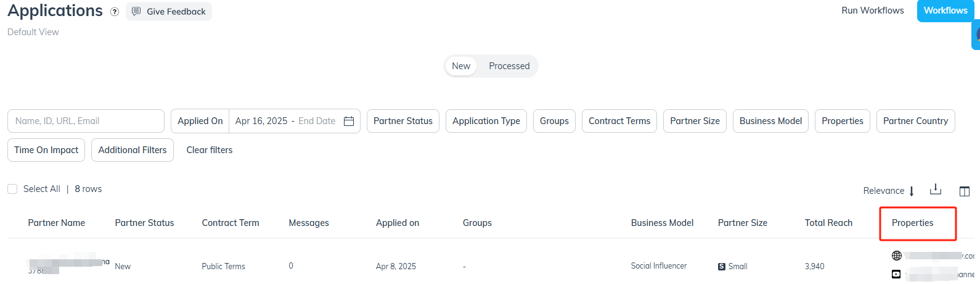Switch to the Processed tab

509,66
